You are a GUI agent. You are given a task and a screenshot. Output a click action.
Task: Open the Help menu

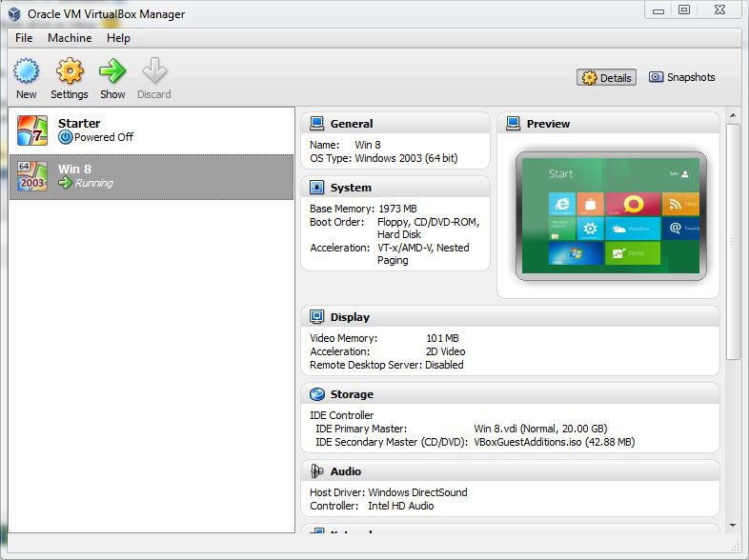118,38
